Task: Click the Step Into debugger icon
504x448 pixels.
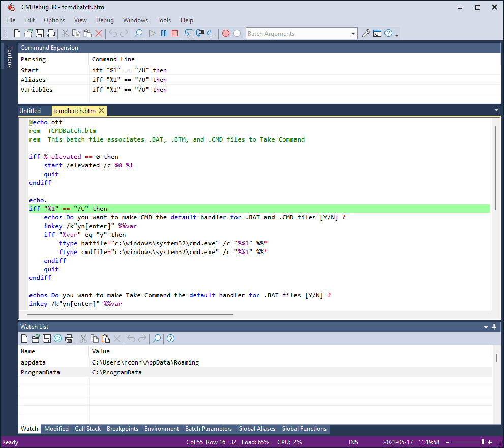Action: 189,33
